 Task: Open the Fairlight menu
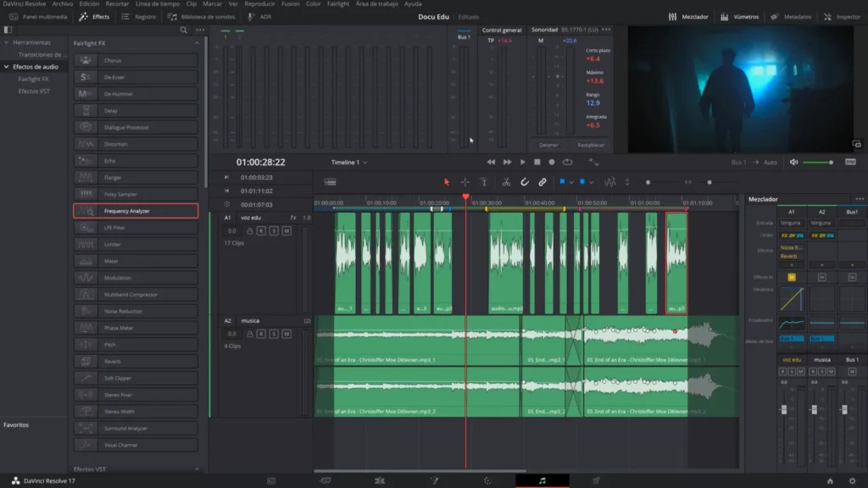coord(337,4)
